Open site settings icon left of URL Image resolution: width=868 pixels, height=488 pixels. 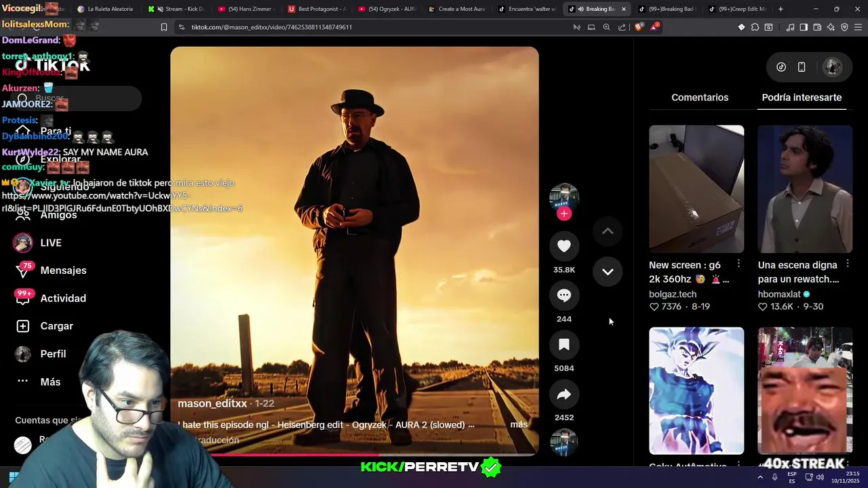point(181,27)
